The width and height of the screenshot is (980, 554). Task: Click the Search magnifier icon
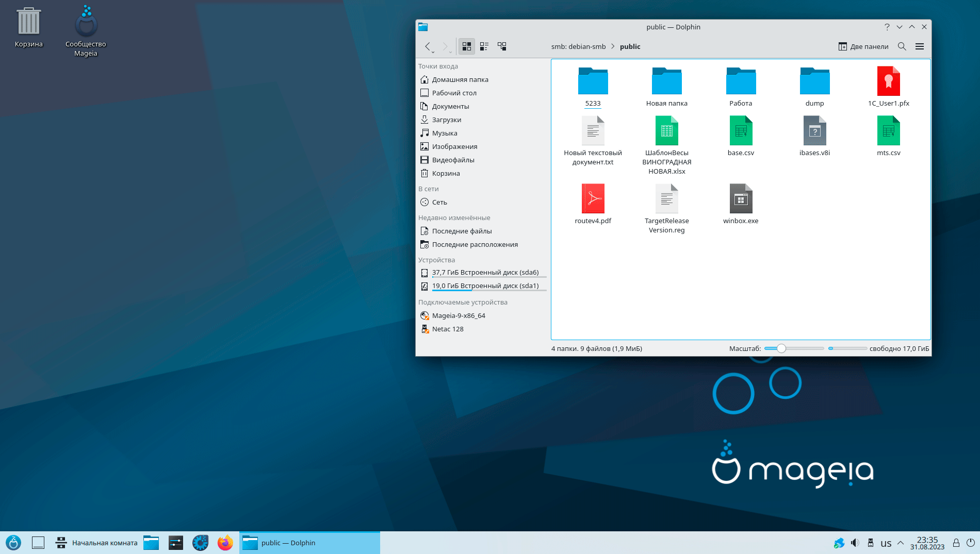coord(902,46)
